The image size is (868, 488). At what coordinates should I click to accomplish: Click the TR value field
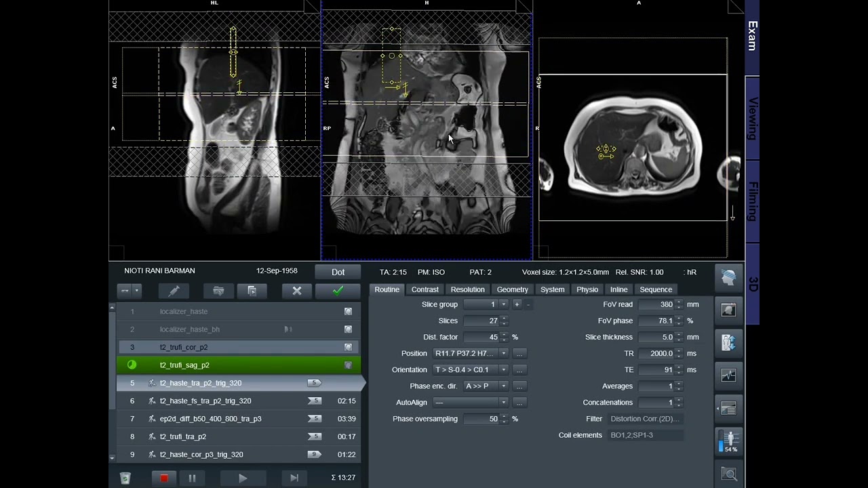(x=656, y=353)
